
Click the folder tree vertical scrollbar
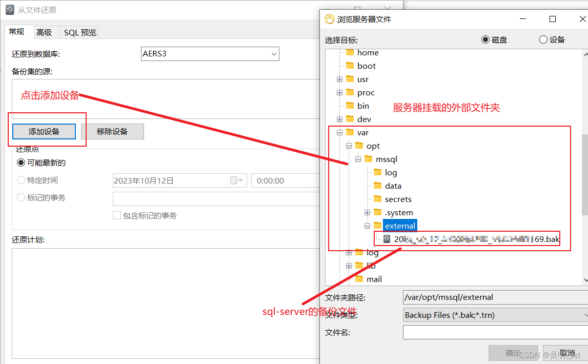tap(585, 174)
